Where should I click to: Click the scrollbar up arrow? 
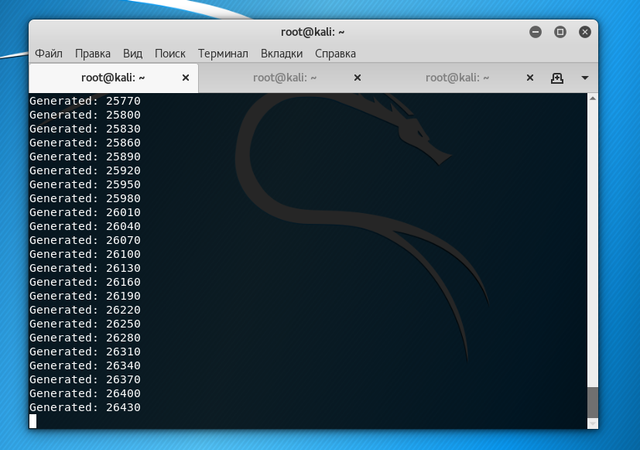tap(593, 98)
